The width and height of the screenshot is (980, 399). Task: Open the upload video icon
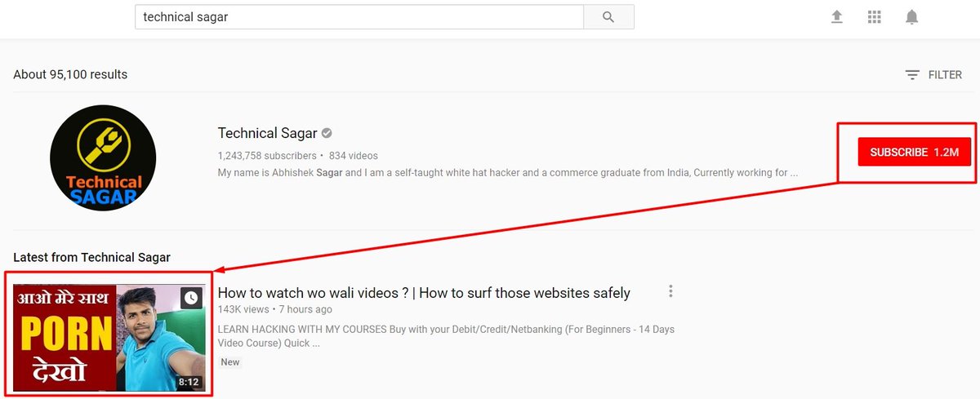click(x=837, y=17)
